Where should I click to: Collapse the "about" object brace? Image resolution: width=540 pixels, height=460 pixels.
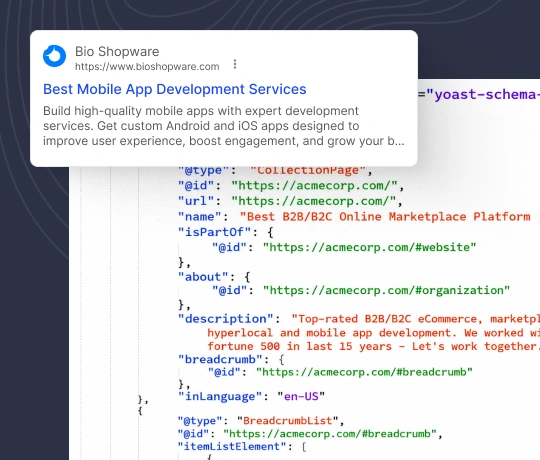pos(247,277)
